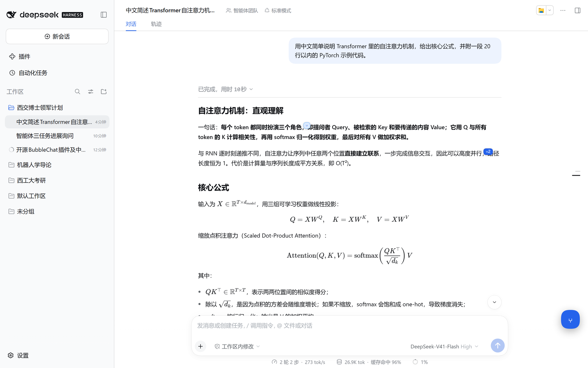Search the workspace list
Viewport: 588px width, 368px height.
[x=77, y=92]
